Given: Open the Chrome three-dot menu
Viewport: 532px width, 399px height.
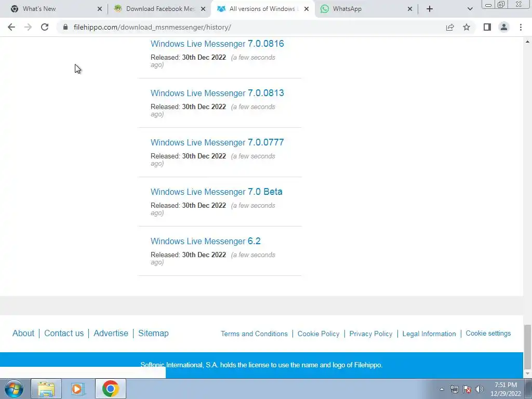Looking at the screenshot, I should pyautogui.click(x=521, y=27).
